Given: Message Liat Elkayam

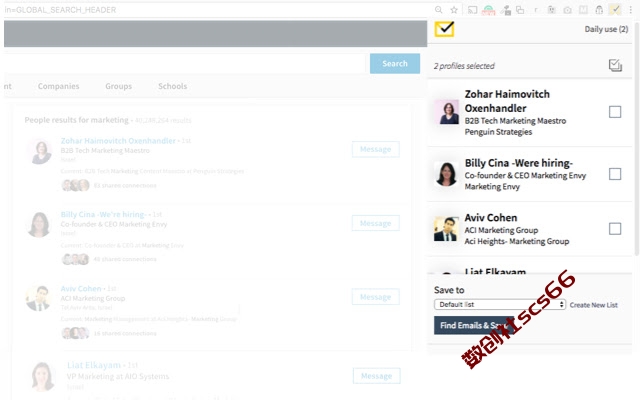Looking at the screenshot, I should [x=376, y=376].
